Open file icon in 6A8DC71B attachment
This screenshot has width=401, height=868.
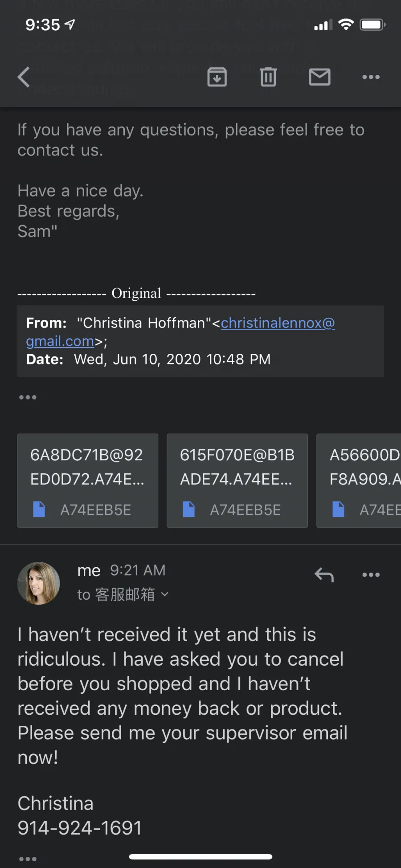click(39, 509)
